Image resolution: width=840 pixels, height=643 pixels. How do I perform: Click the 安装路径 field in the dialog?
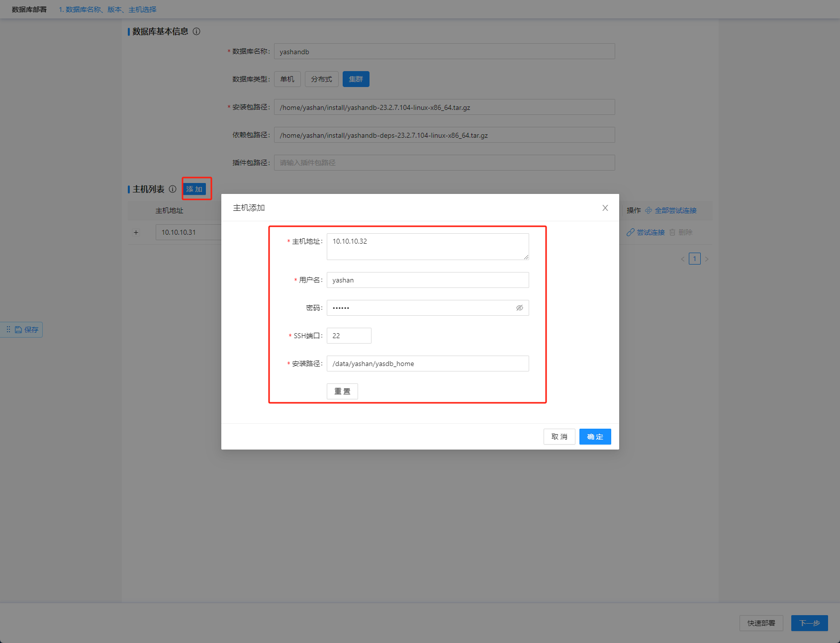coord(428,364)
